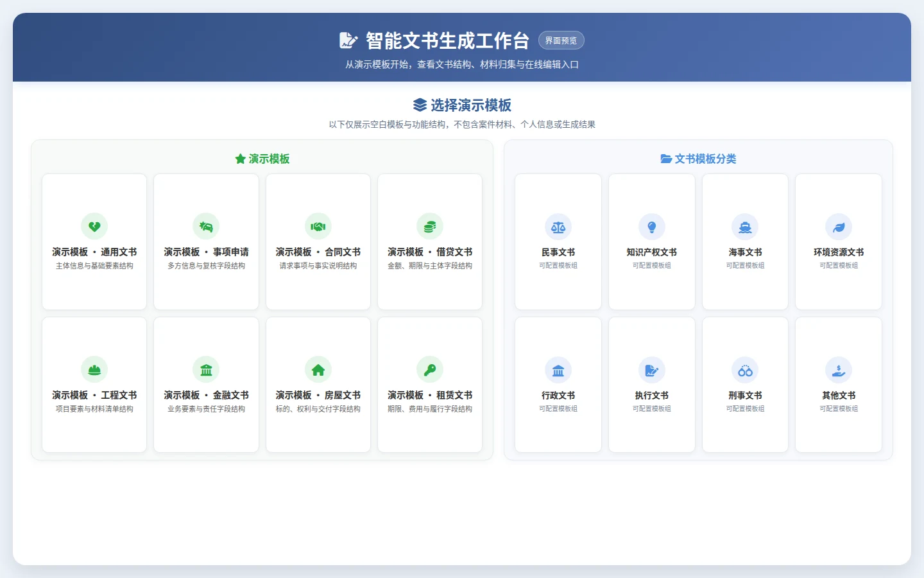Click the signature icon in header title

pyautogui.click(x=348, y=40)
